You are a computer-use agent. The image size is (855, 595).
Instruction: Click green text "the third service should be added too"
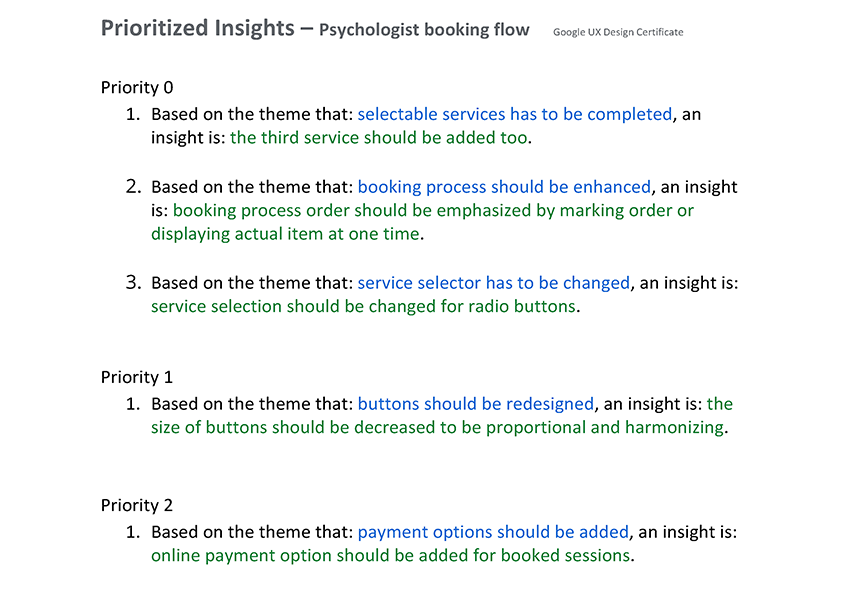[378, 138]
